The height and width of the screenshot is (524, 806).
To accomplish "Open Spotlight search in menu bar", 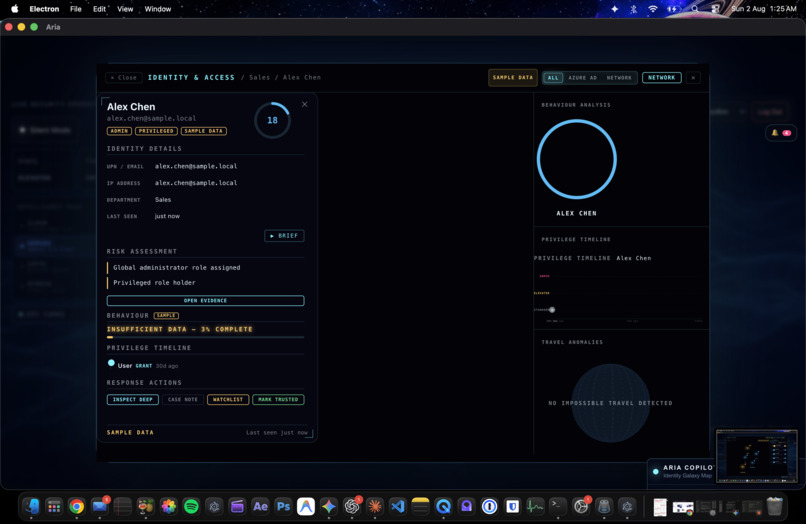I will pyautogui.click(x=695, y=9).
